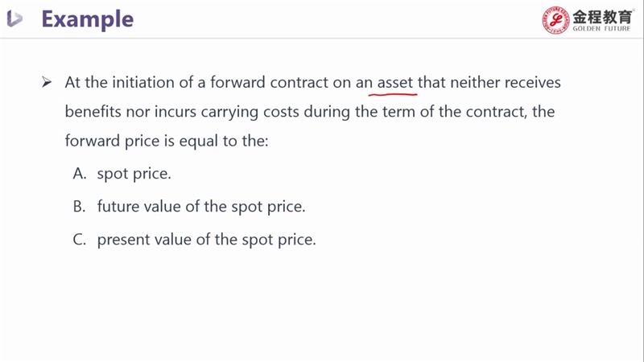This screenshot has height=362, width=644.
Task: Click the 'GOLDEN FUTURE' caption under the brand
Action: (602, 29)
